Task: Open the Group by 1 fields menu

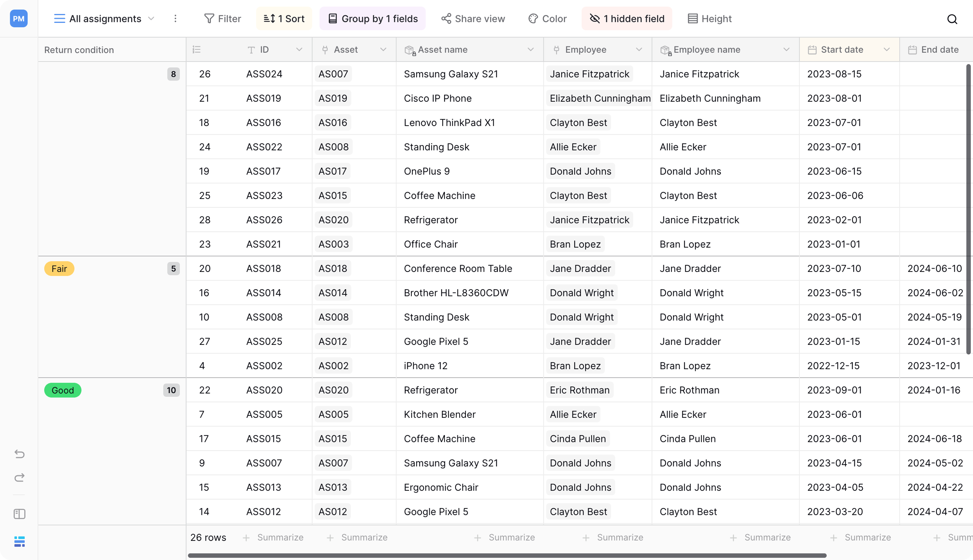Action: click(373, 18)
